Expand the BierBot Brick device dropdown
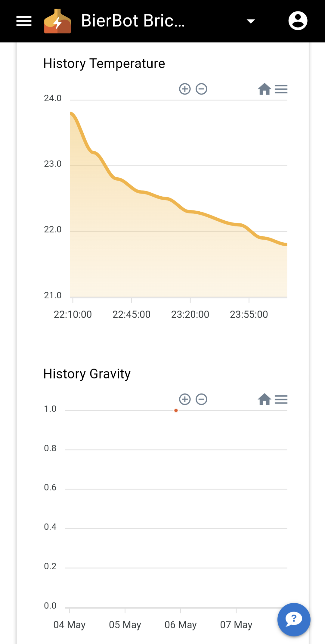The height and width of the screenshot is (644, 325). 251,21
